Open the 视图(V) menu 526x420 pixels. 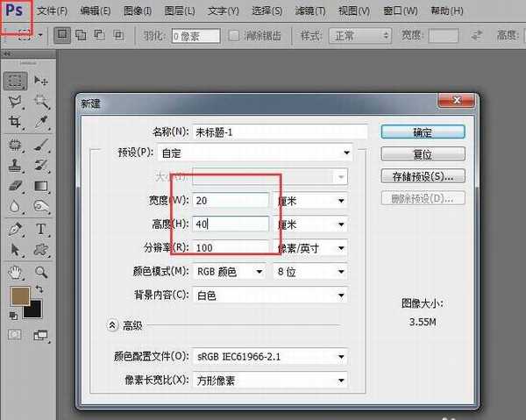[x=354, y=11]
